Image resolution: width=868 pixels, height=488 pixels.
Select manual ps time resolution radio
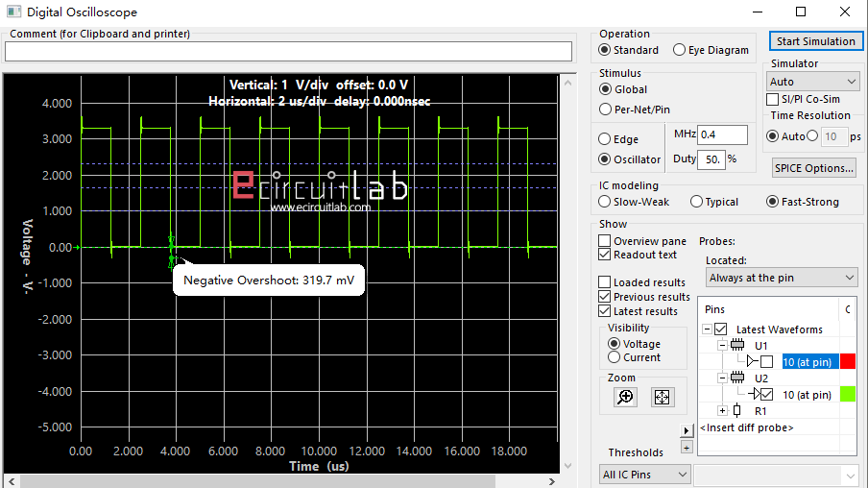(x=812, y=135)
